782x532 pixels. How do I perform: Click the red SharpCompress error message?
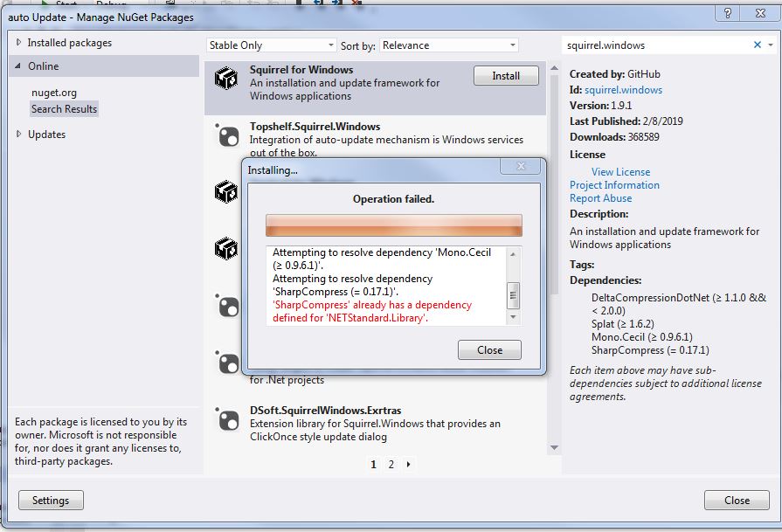pos(372,311)
